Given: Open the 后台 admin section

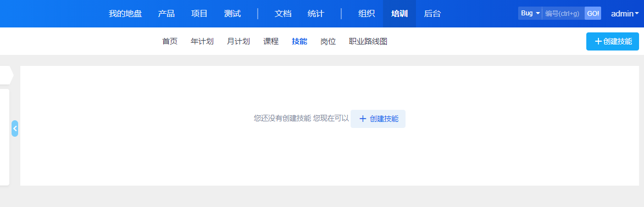Looking at the screenshot, I should pyautogui.click(x=432, y=14).
